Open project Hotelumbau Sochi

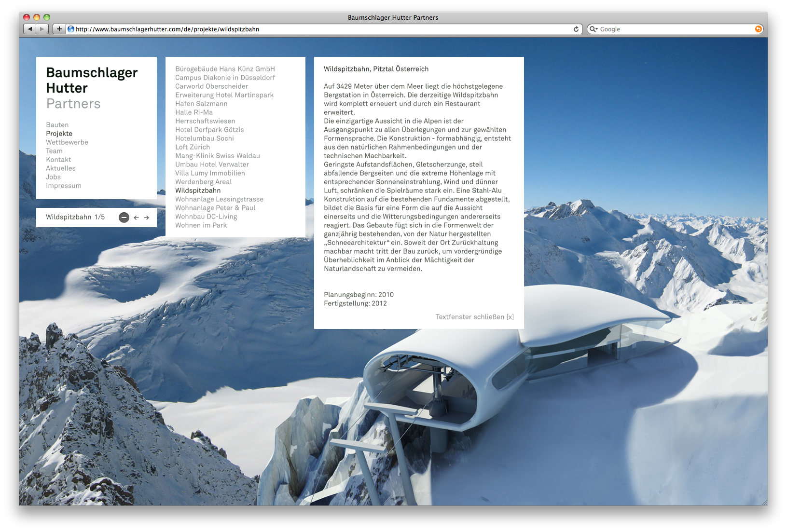(x=205, y=138)
